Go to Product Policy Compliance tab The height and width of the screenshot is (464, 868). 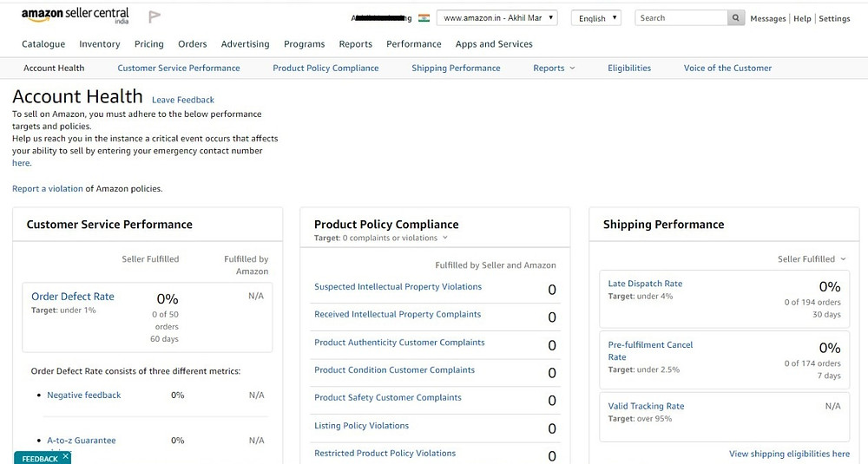[325, 68]
